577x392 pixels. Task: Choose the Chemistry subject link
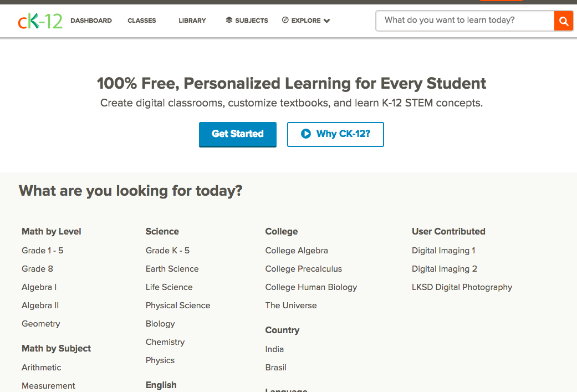point(165,342)
